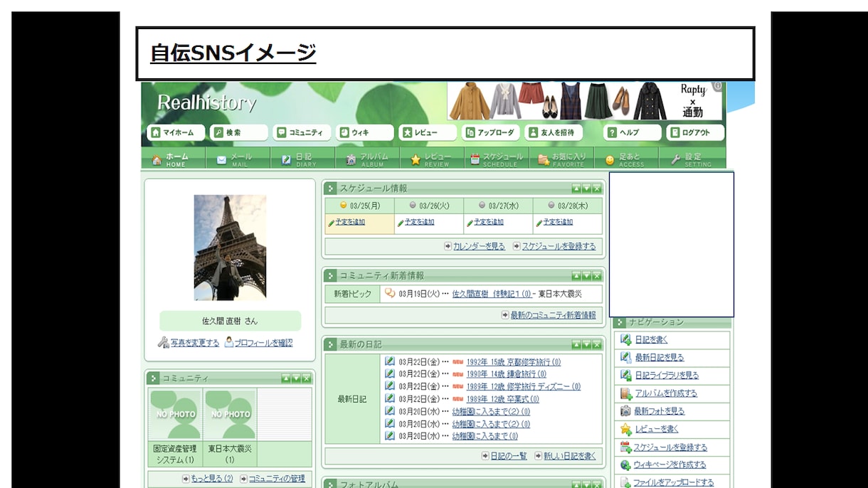Open the マイホーム button

point(176,132)
